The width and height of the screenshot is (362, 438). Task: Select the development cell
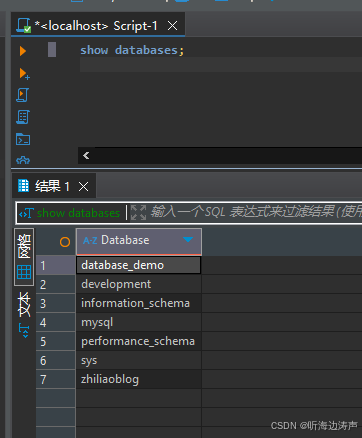[139, 284]
